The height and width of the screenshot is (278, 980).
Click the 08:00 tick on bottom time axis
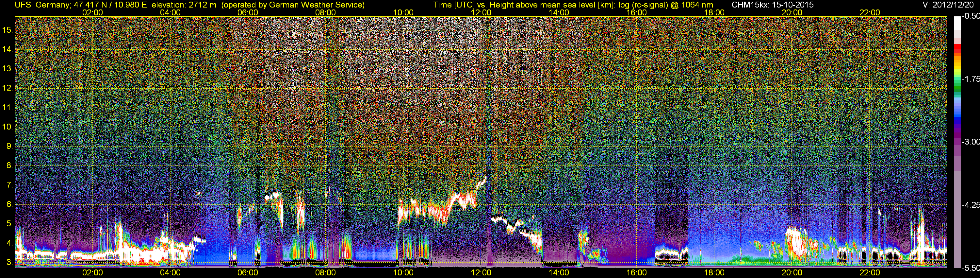pos(326,273)
